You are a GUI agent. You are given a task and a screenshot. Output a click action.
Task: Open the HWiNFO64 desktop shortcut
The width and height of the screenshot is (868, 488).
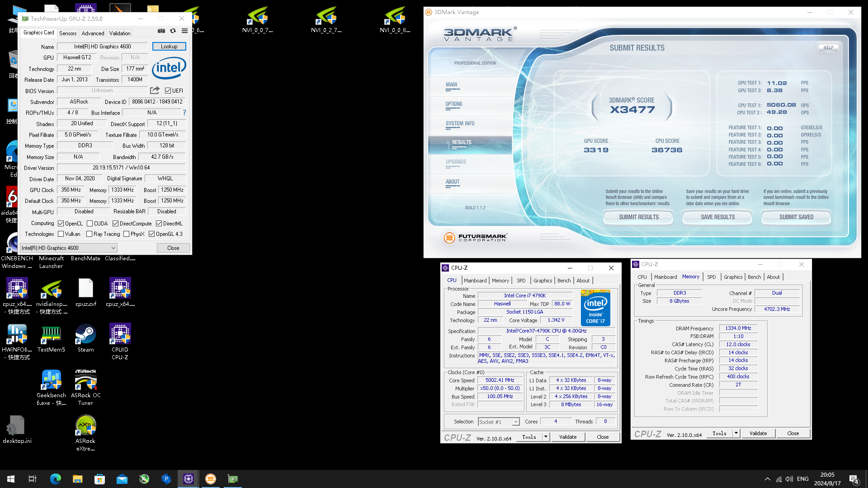point(17,342)
